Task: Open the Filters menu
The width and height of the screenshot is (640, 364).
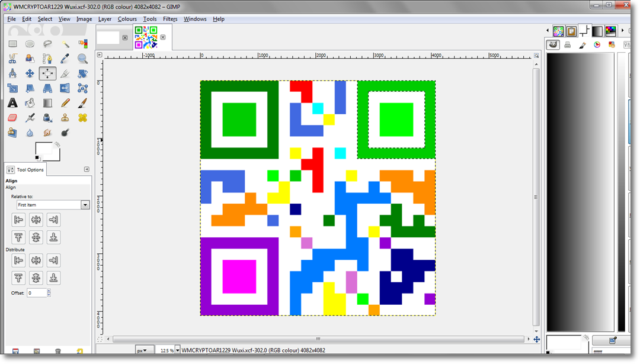Action: click(x=170, y=19)
